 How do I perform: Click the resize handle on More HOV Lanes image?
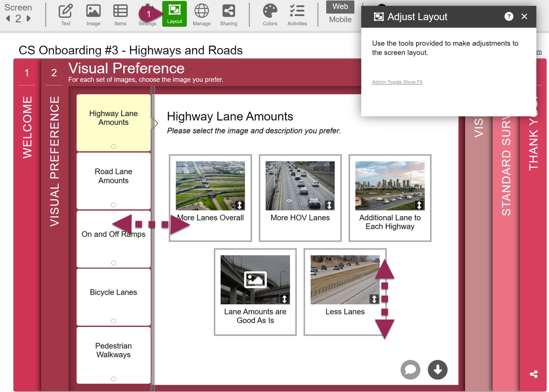(x=330, y=205)
